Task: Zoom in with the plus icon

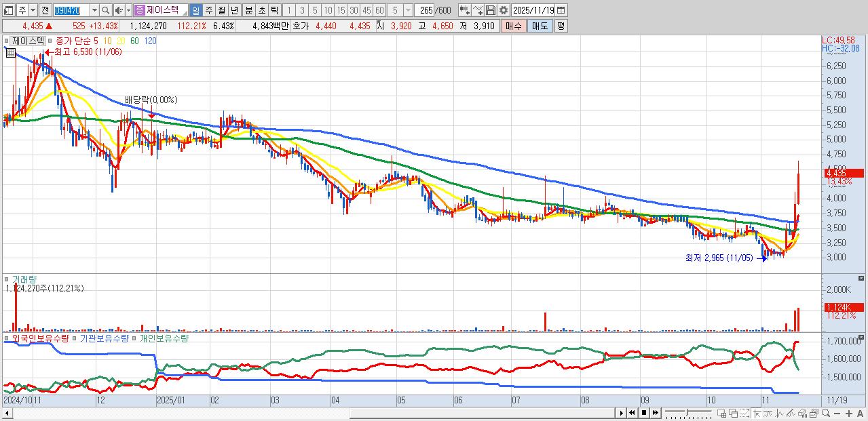Action: coord(850,413)
